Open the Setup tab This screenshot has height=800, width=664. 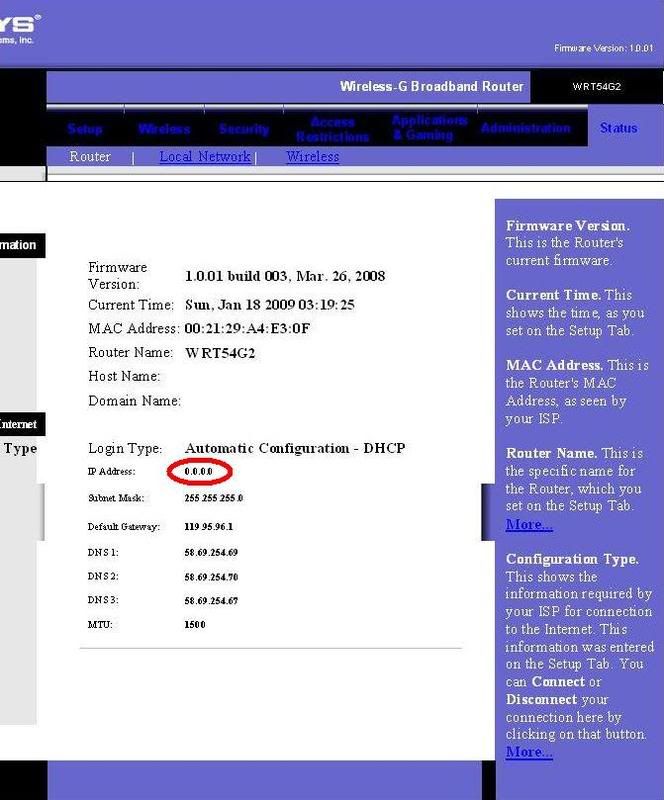[85, 129]
